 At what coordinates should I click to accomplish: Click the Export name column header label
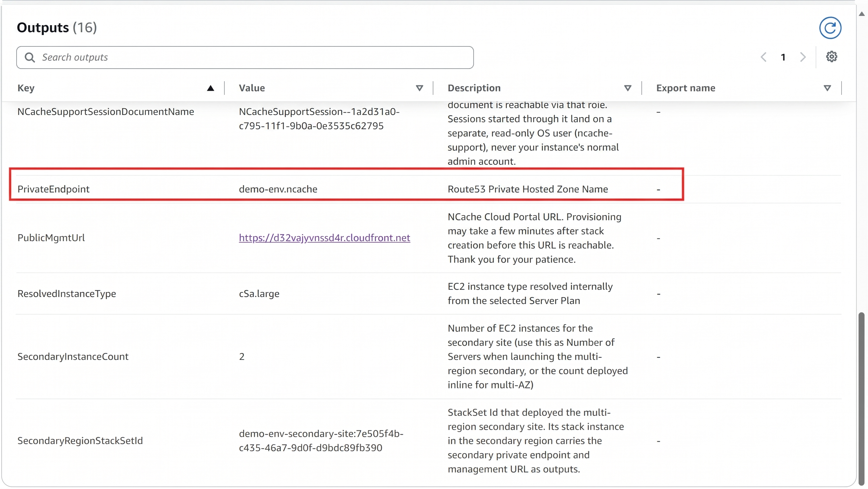click(x=685, y=88)
